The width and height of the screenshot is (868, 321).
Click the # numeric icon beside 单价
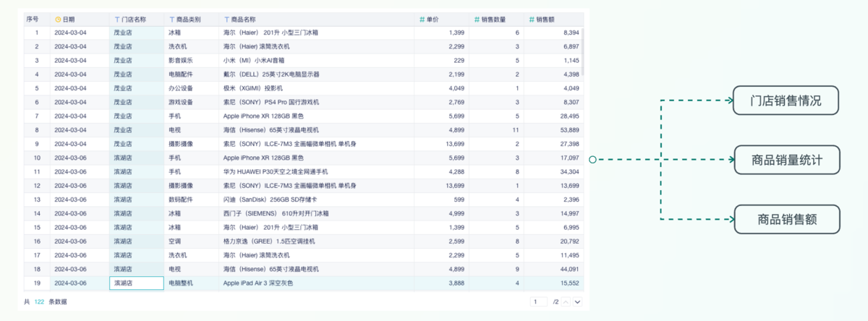(x=422, y=20)
